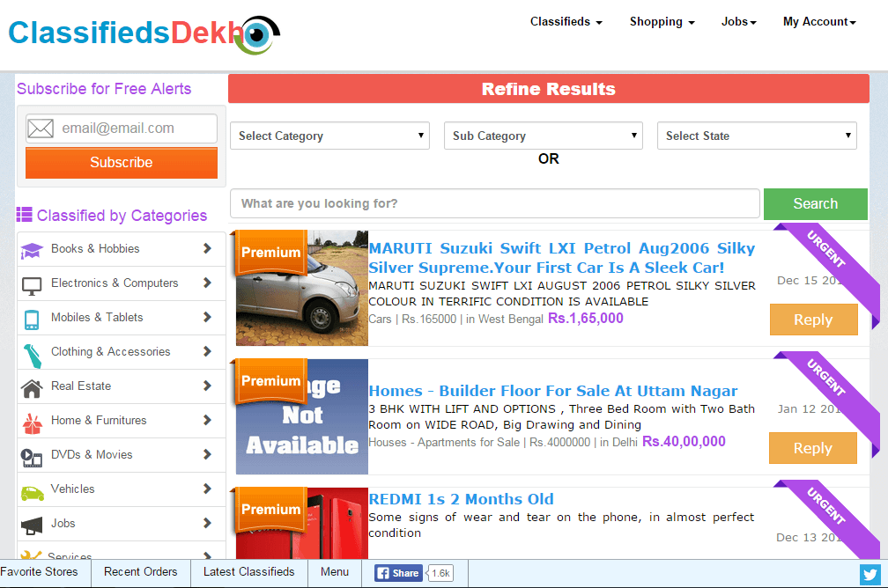Expand the Jobs category chevron arrow
The image size is (888, 588).
click(207, 523)
